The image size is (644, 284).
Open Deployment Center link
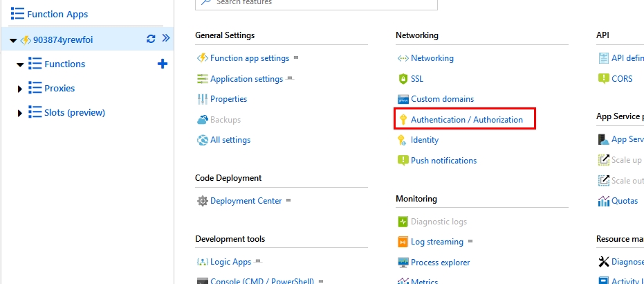246,201
